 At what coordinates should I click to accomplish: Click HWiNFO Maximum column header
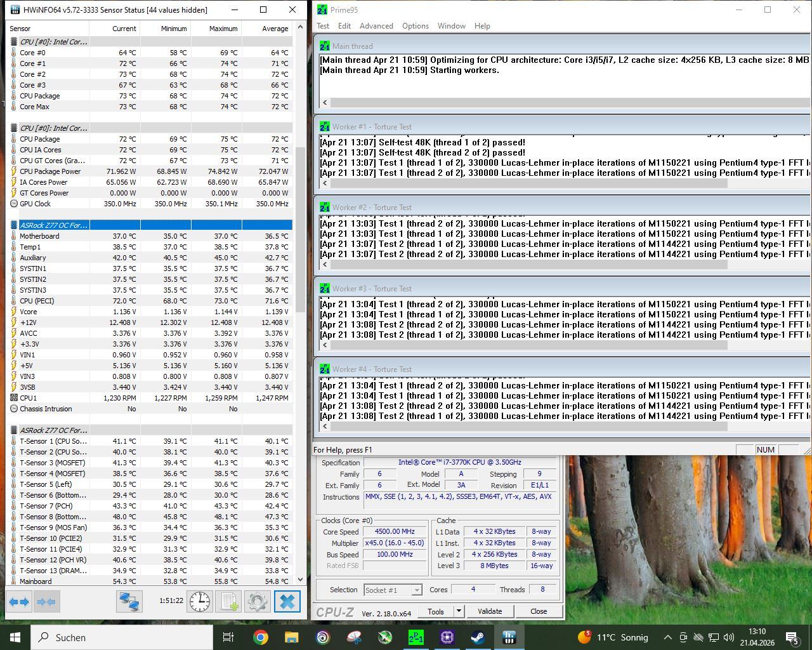point(216,29)
